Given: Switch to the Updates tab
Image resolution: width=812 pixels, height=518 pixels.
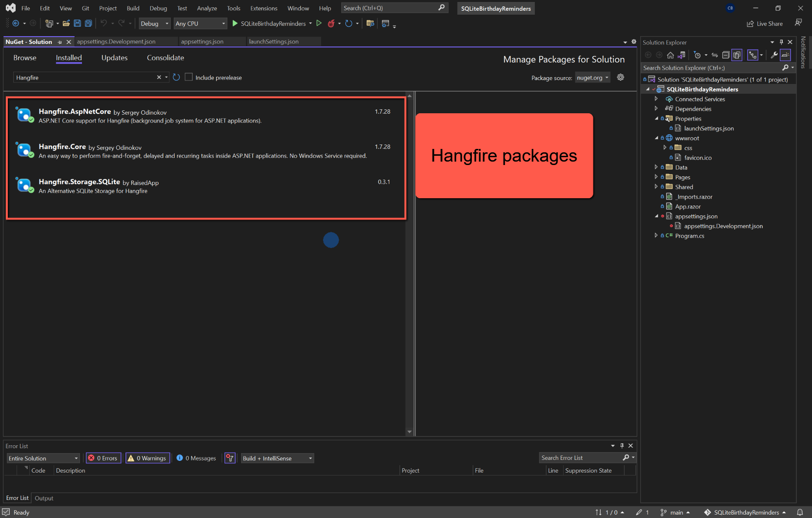Looking at the screenshot, I should 114,58.
